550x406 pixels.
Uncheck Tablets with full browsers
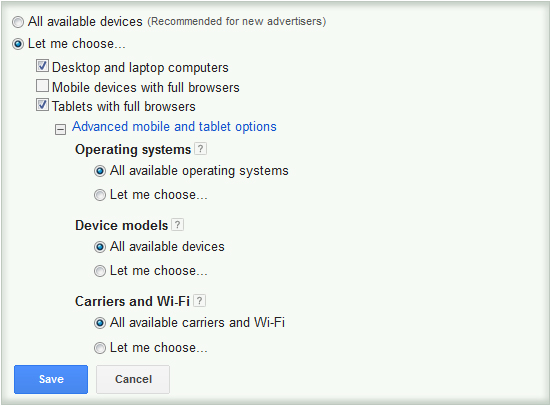pos(42,105)
